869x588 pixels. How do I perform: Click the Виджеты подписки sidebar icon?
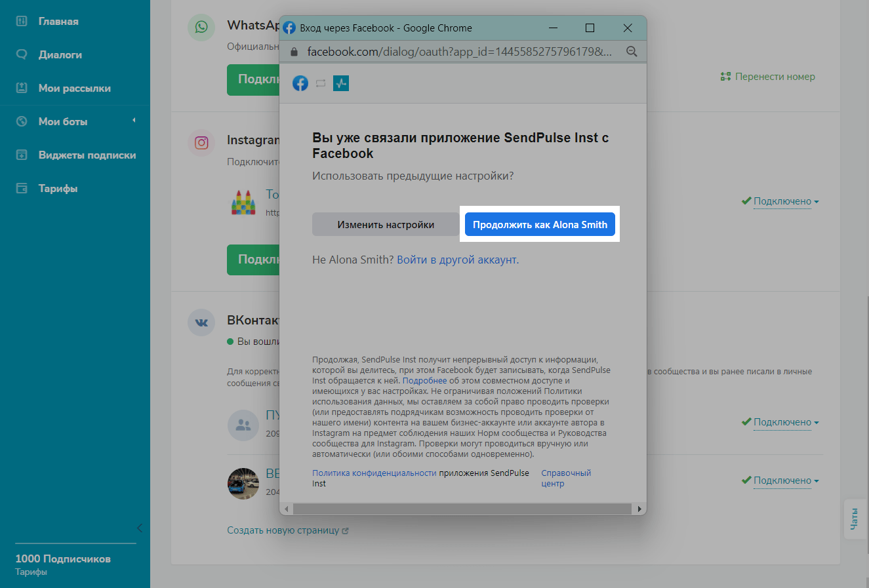[22, 155]
